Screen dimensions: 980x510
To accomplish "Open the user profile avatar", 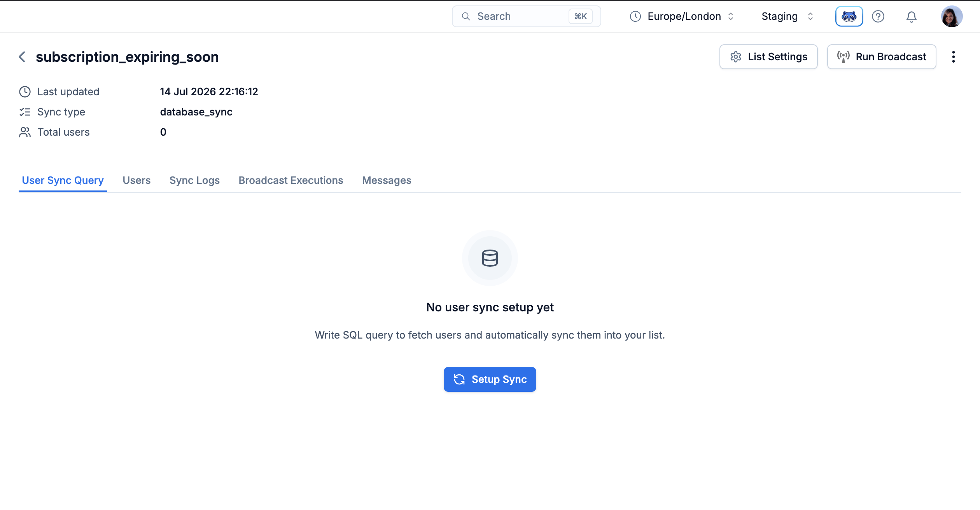I will click(x=952, y=16).
